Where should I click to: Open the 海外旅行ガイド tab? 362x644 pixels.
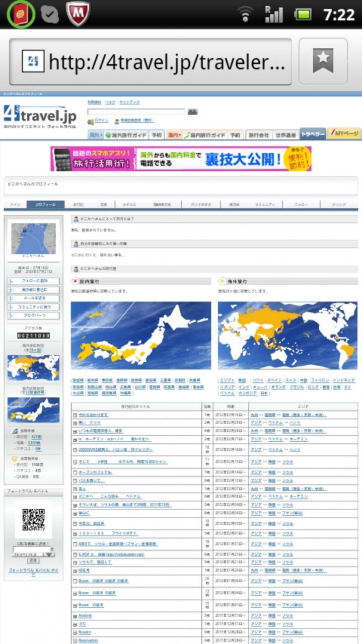pos(129,135)
